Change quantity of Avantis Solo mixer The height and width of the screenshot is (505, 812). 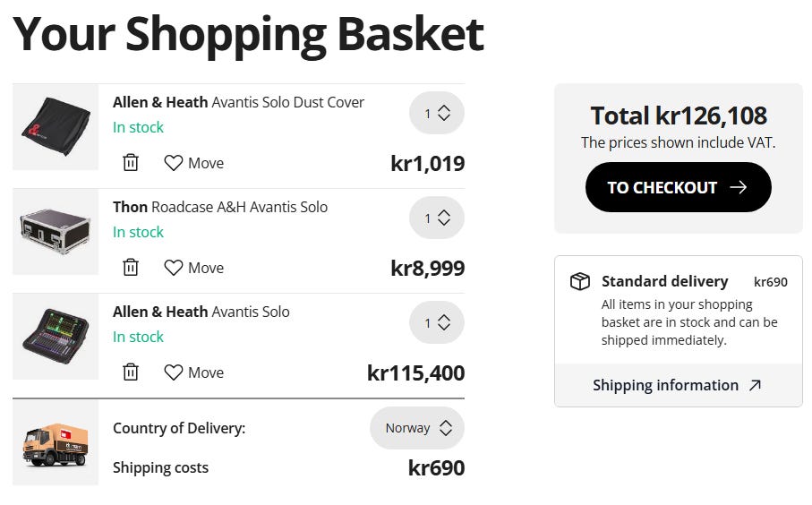coord(437,323)
